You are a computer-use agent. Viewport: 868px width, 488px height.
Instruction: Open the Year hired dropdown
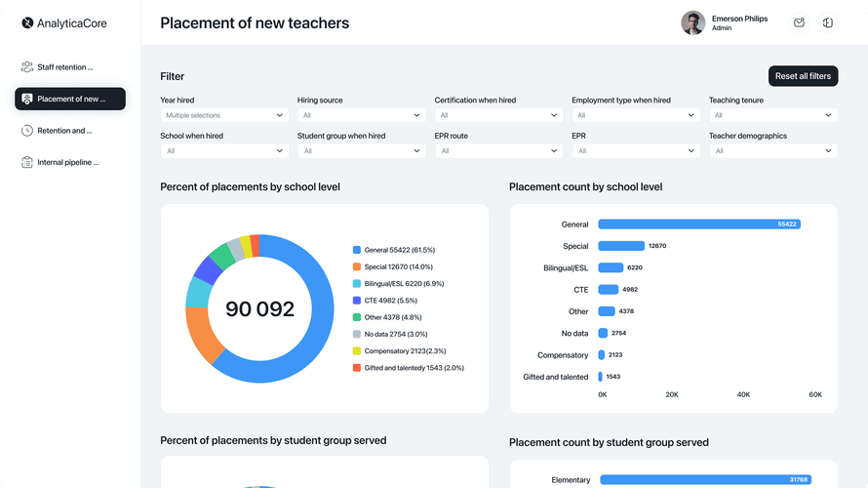(x=224, y=115)
